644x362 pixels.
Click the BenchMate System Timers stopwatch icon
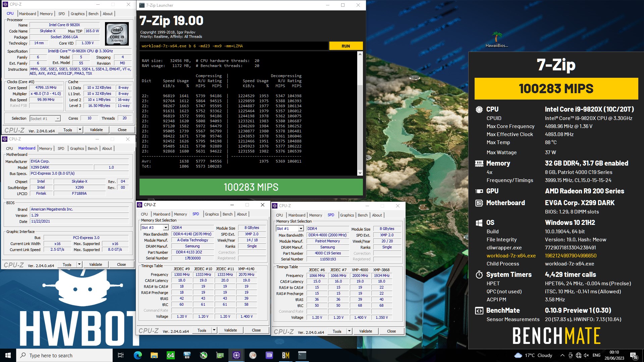coord(479,275)
